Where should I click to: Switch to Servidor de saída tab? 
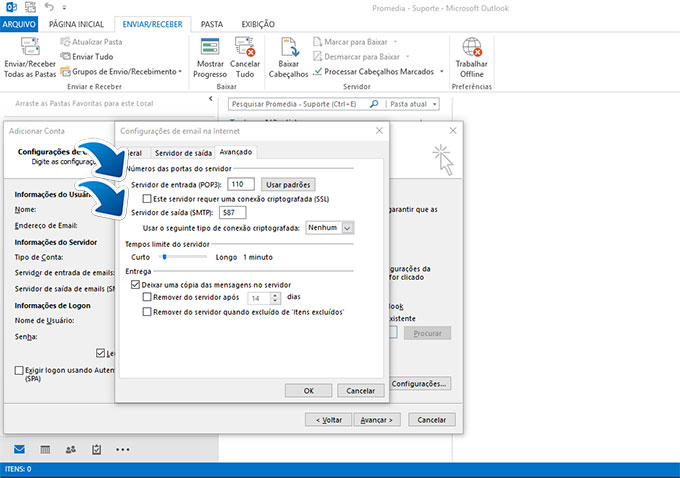pyautogui.click(x=183, y=153)
